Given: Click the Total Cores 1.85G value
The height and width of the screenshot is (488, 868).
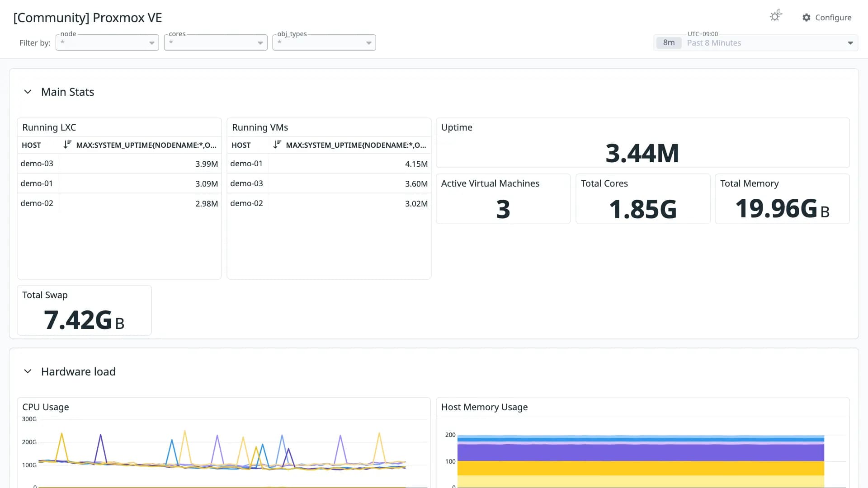Looking at the screenshot, I should click(643, 209).
